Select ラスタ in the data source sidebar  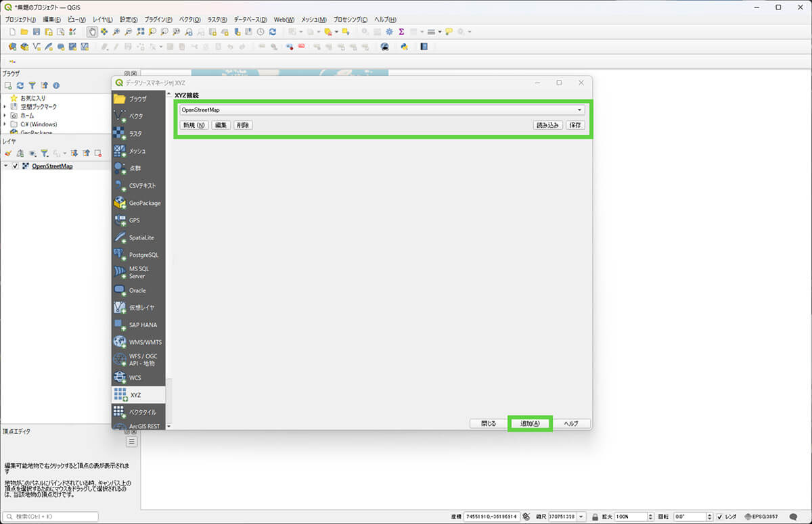(138, 134)
